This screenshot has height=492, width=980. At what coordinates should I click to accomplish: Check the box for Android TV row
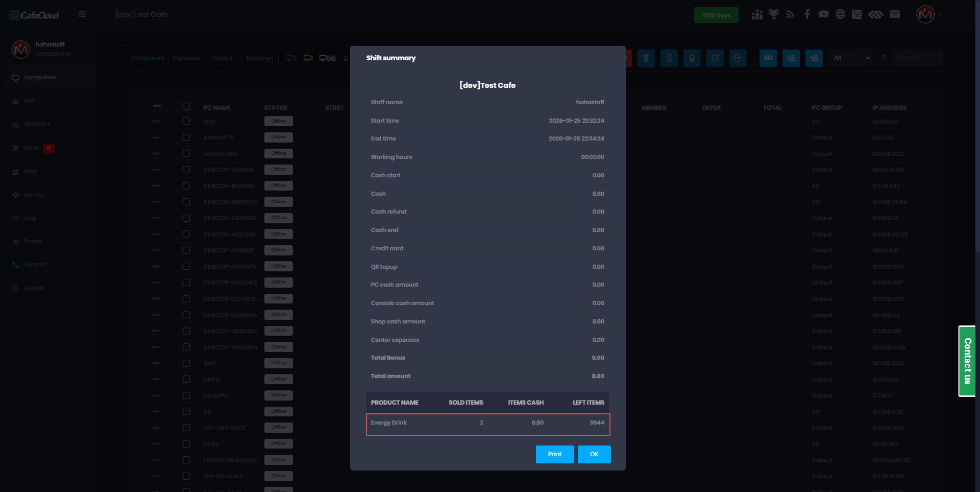(x=186, y=137)
